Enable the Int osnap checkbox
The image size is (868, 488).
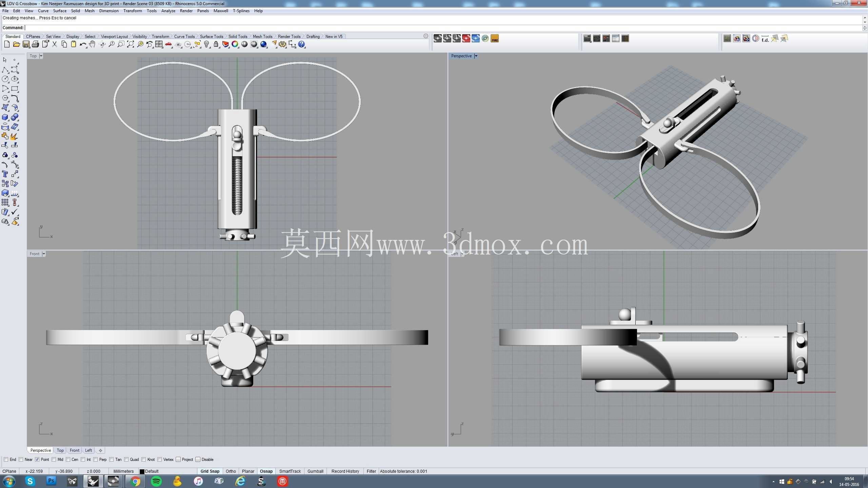[x=83, y=460]
